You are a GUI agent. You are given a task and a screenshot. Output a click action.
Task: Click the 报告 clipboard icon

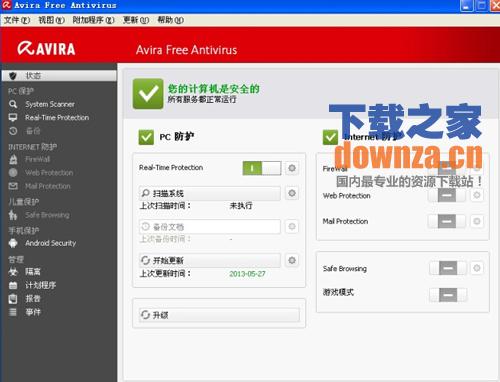(13, 299)
